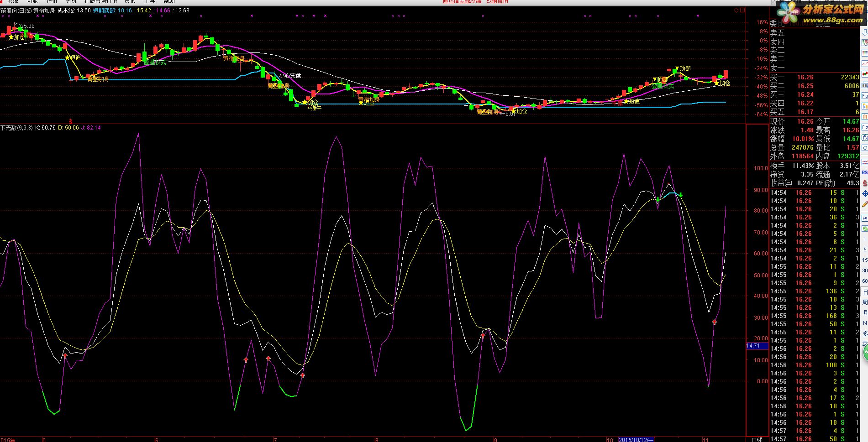Click the J: 82.14 indicator value

tap(91, 128)
